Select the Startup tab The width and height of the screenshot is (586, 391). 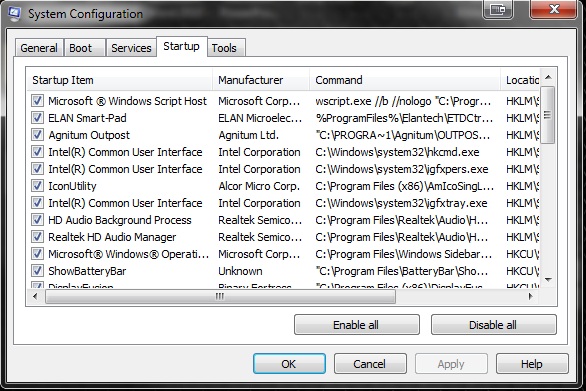tap(182, 46)
